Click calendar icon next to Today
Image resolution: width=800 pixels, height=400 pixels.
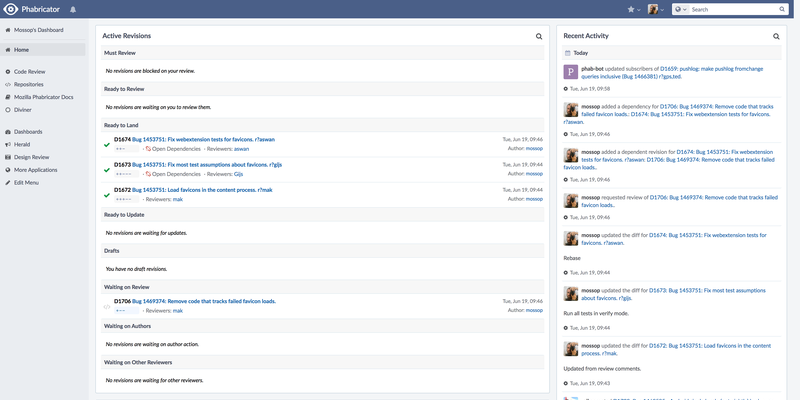[567, 53]
